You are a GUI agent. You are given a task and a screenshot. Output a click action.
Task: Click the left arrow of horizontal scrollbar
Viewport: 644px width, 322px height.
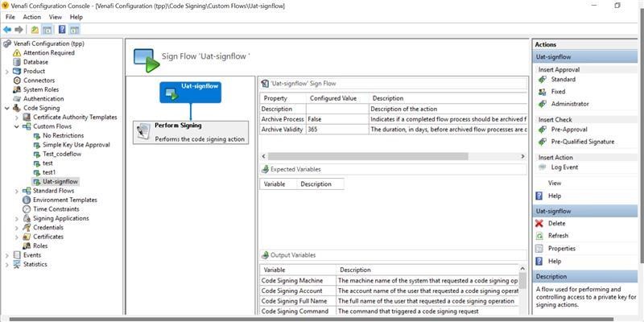(264, 156)
